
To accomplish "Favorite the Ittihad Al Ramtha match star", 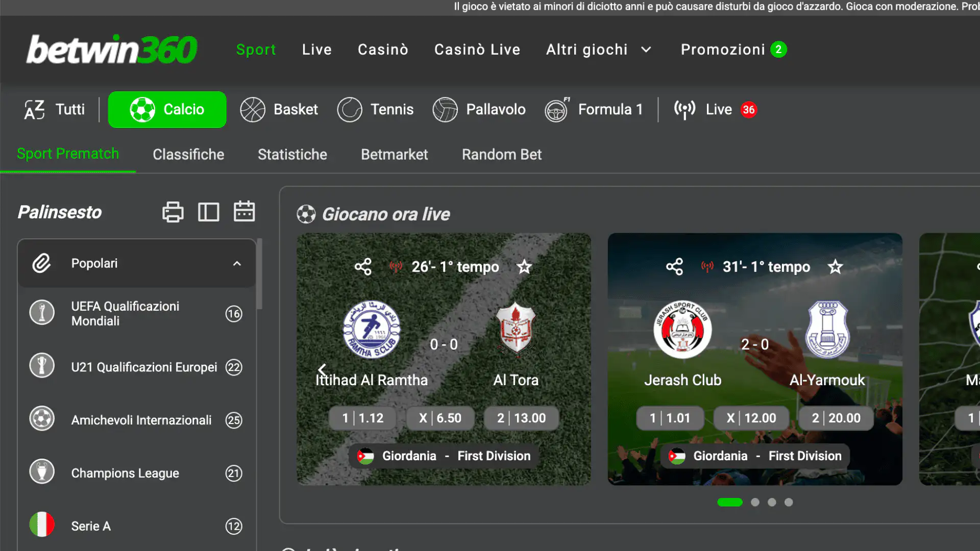I will 524,267.
